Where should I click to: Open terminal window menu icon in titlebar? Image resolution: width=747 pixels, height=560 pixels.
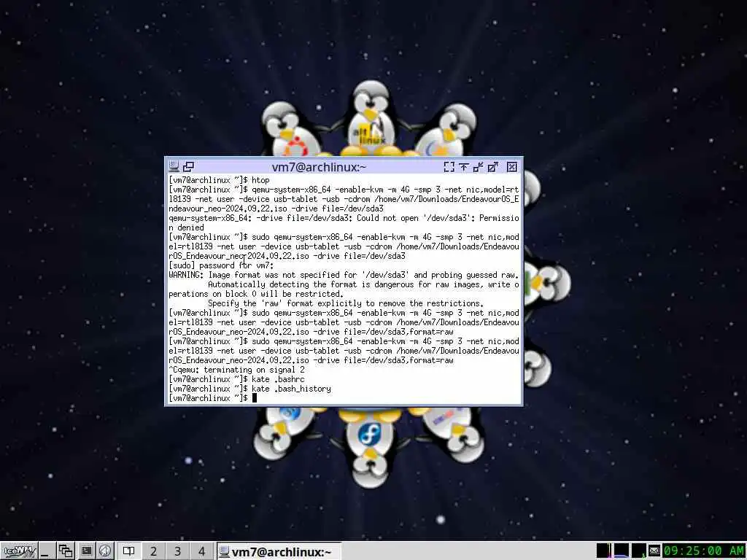[174, 166]
